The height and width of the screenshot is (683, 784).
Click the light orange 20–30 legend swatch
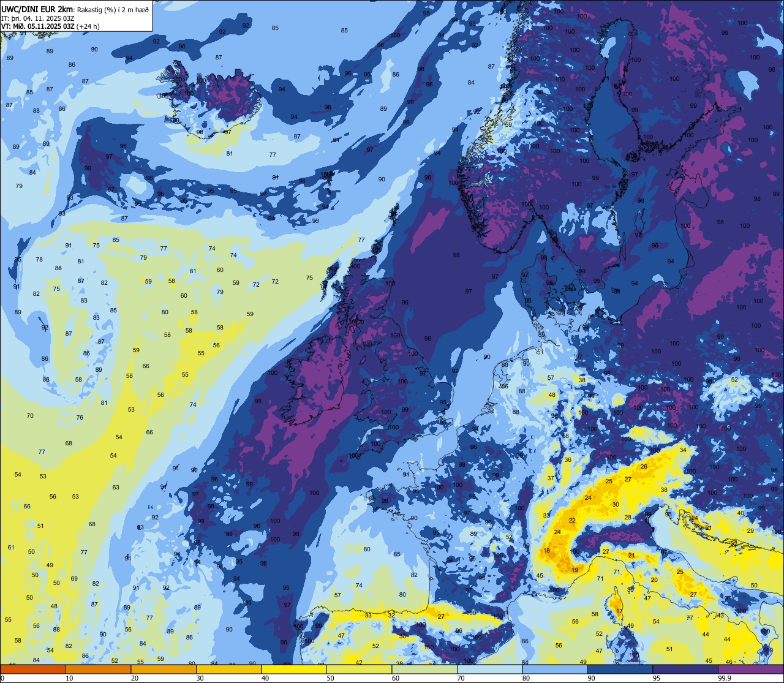tap(164, 669)
